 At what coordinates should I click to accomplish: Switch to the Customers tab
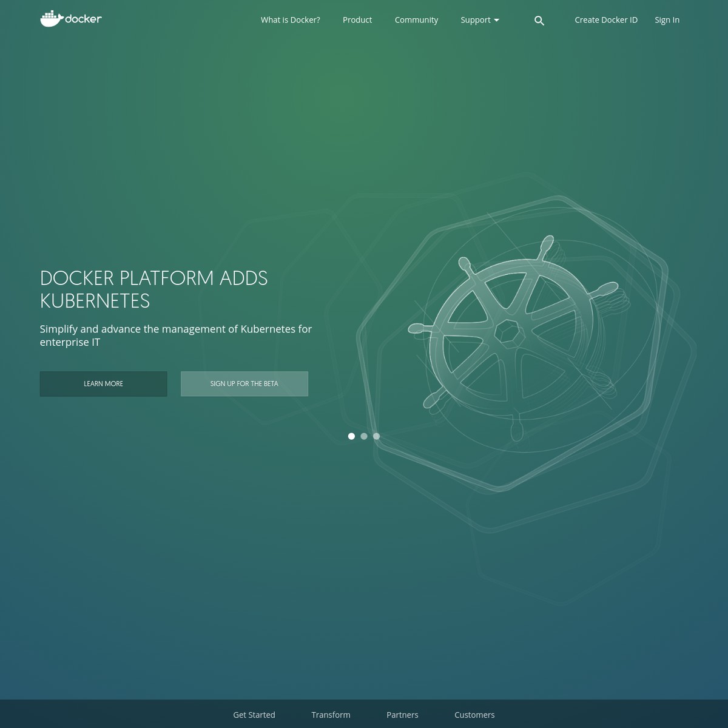(474, 715)
